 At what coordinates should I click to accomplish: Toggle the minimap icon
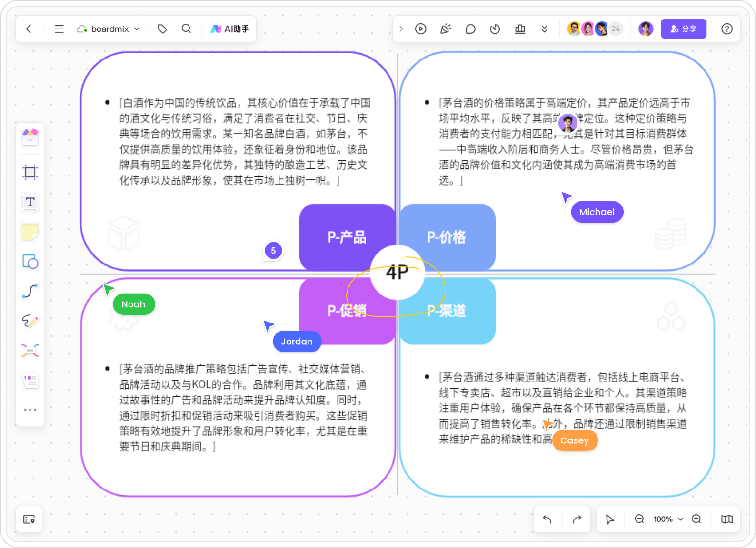tap(727, 519)
